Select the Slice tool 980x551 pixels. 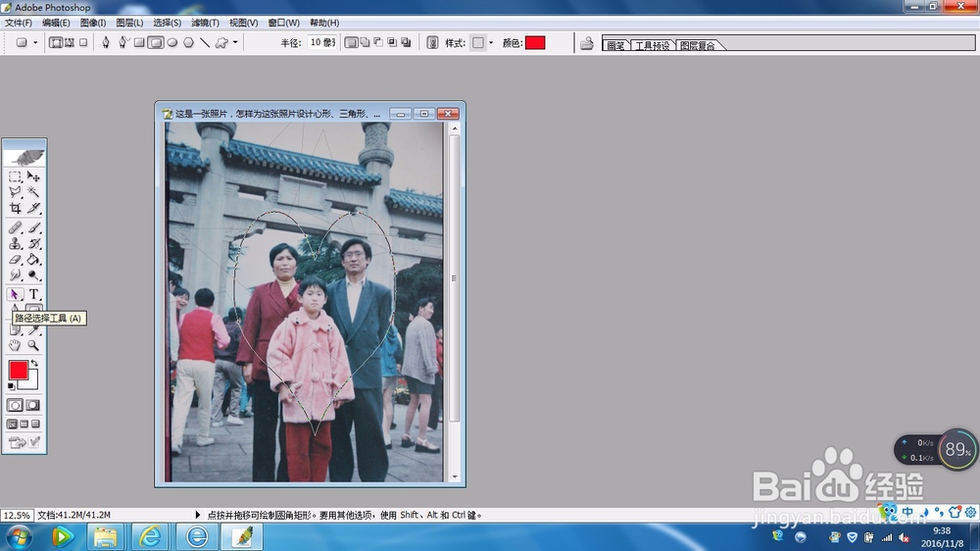pos(33,208)
